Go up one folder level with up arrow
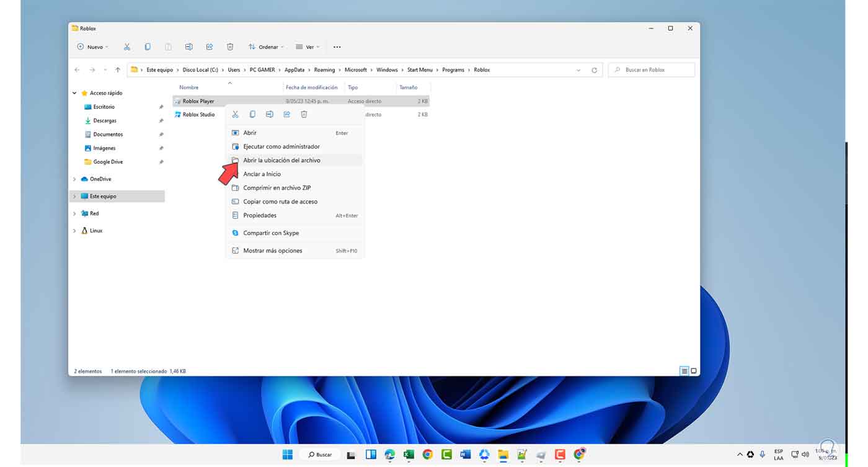 (x=118, y=70)
